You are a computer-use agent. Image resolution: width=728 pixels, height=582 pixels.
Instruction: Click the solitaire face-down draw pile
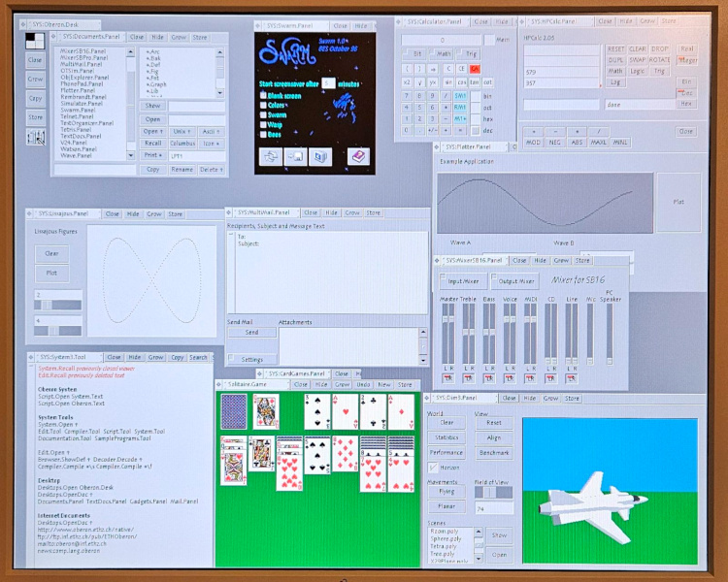234,411
